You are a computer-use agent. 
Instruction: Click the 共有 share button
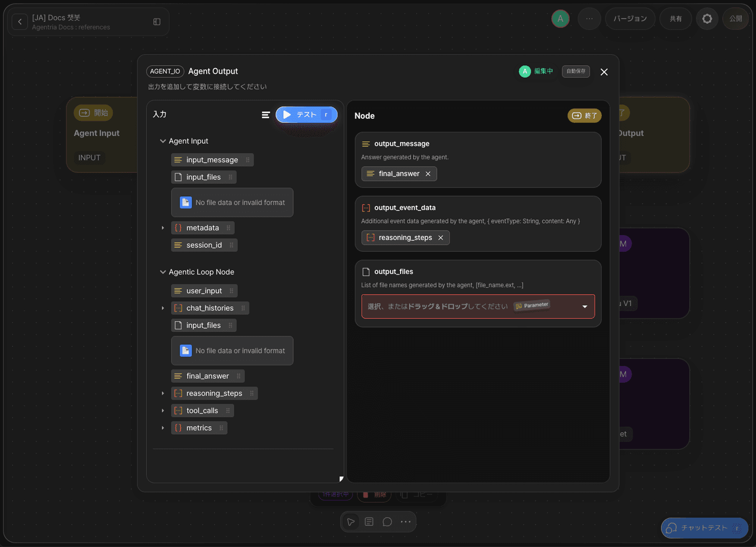(x=676, y=19)
